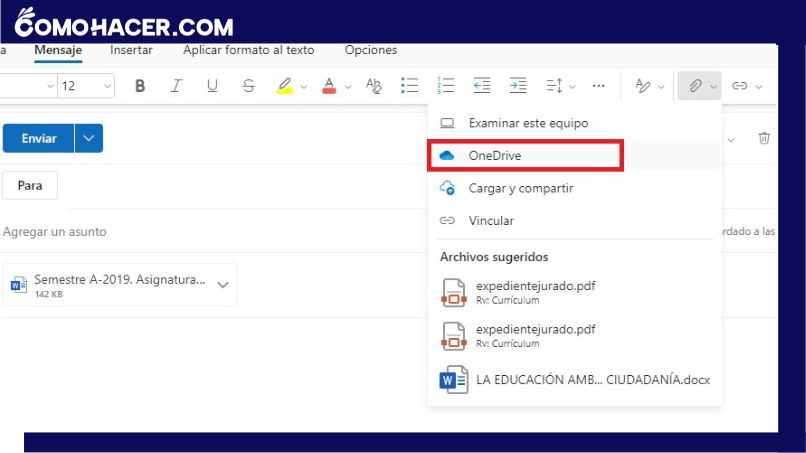Click the laptop icon for Examinar
The image size is (806, 453).
447,123
